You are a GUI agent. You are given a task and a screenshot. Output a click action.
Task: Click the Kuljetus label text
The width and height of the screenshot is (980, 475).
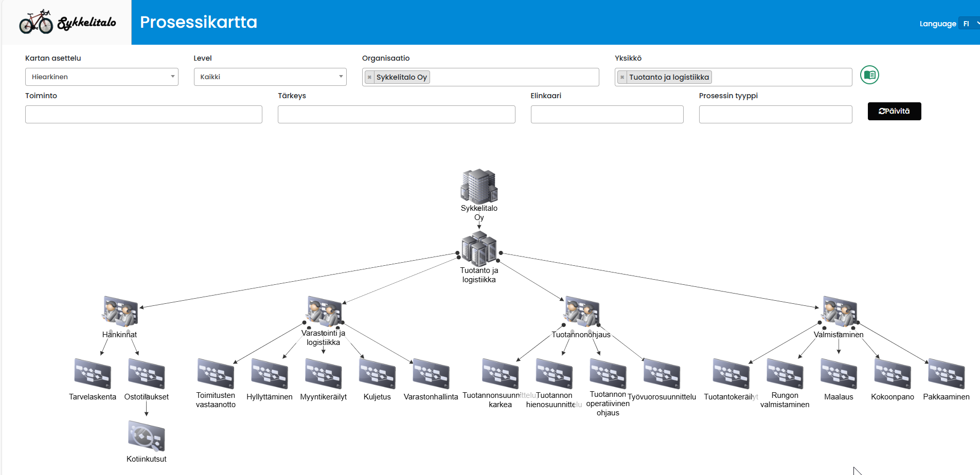coord(378,397)
